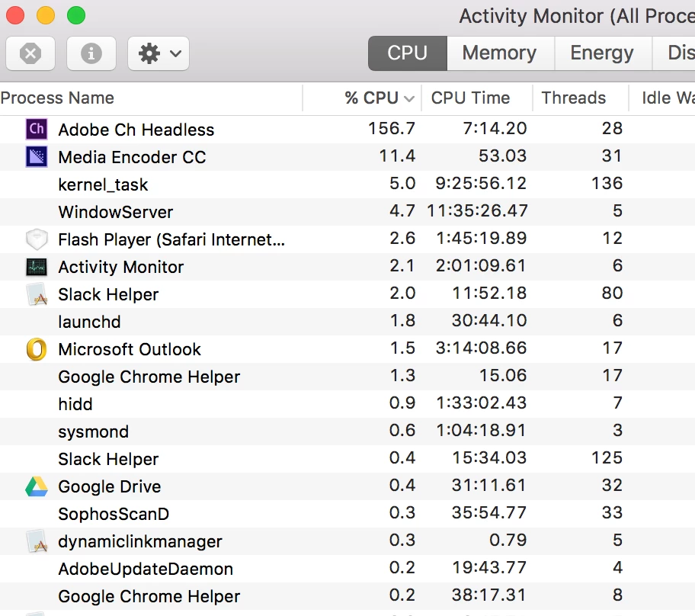Viewport: 695px width, 616px height.
Task: Select the hidd process row
Action: coord(347,404)
